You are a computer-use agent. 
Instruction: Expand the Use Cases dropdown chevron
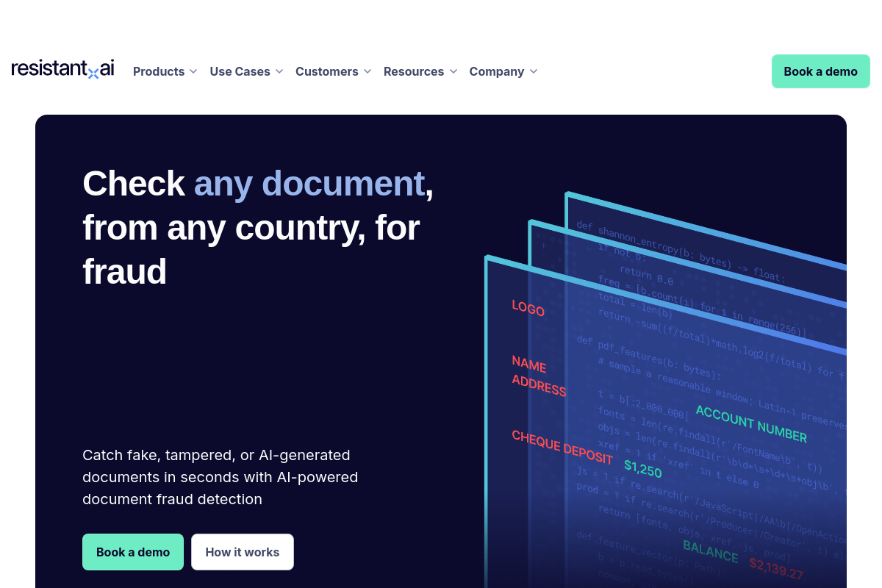pos(279,71)
